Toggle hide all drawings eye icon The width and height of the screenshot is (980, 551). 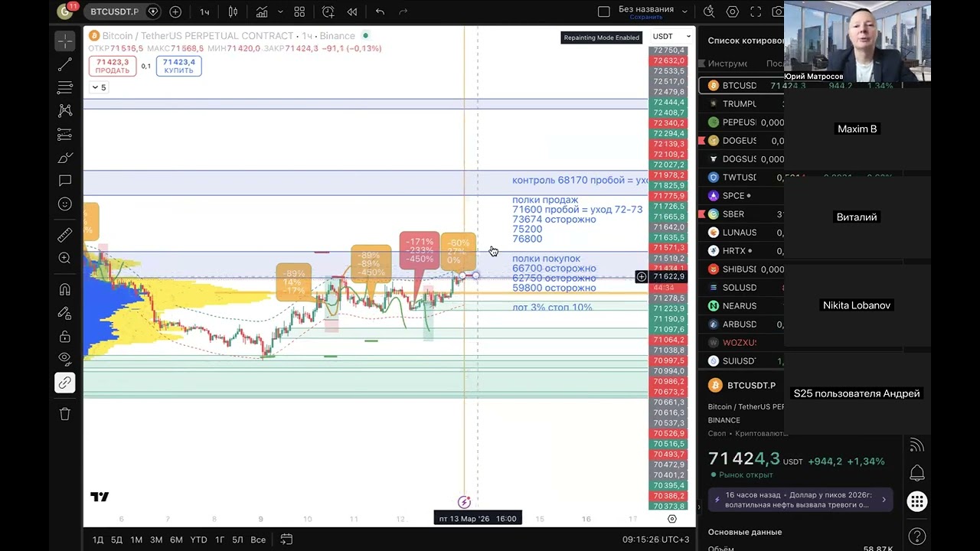[65, 358]
